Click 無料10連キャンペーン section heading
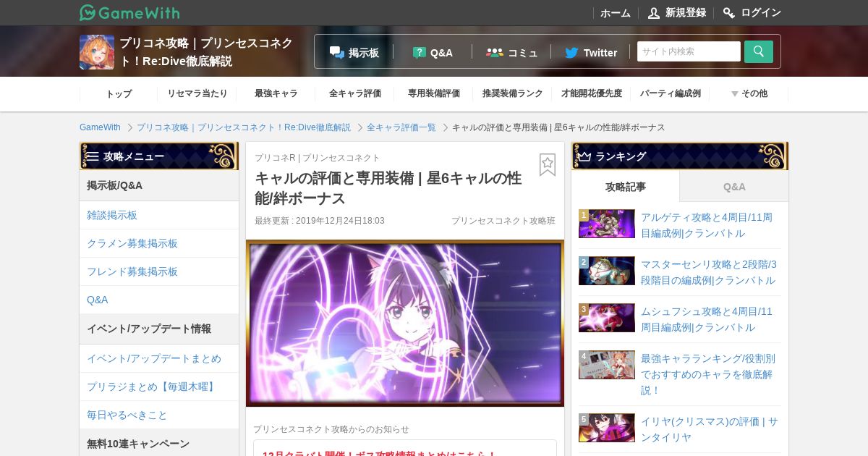The image size is (868, 456). (159, 443)
